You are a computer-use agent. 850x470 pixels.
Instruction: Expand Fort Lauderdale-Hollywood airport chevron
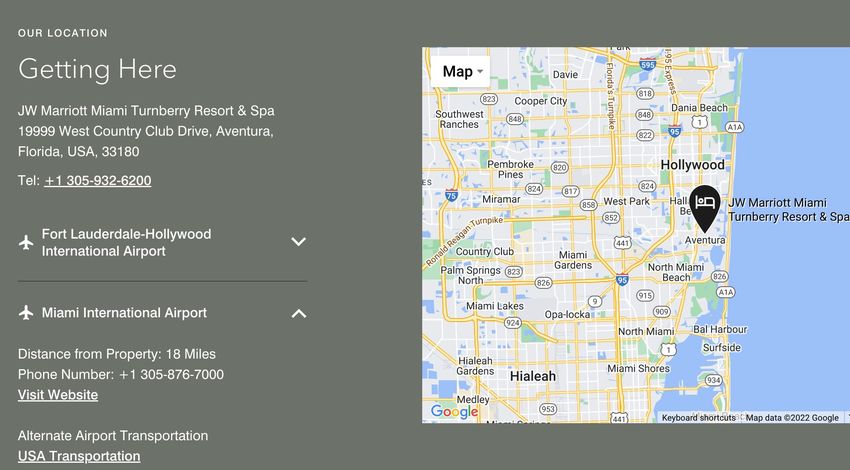(298, 241)
